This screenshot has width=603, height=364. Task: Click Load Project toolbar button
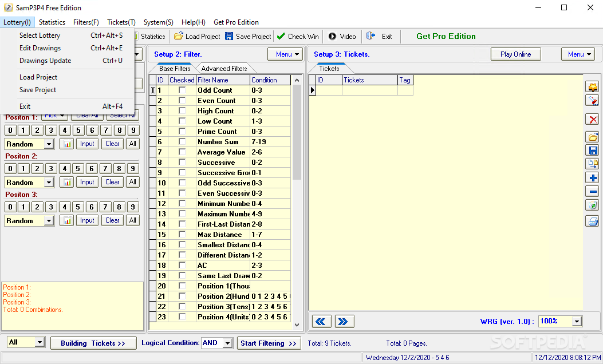pos(198,37)
